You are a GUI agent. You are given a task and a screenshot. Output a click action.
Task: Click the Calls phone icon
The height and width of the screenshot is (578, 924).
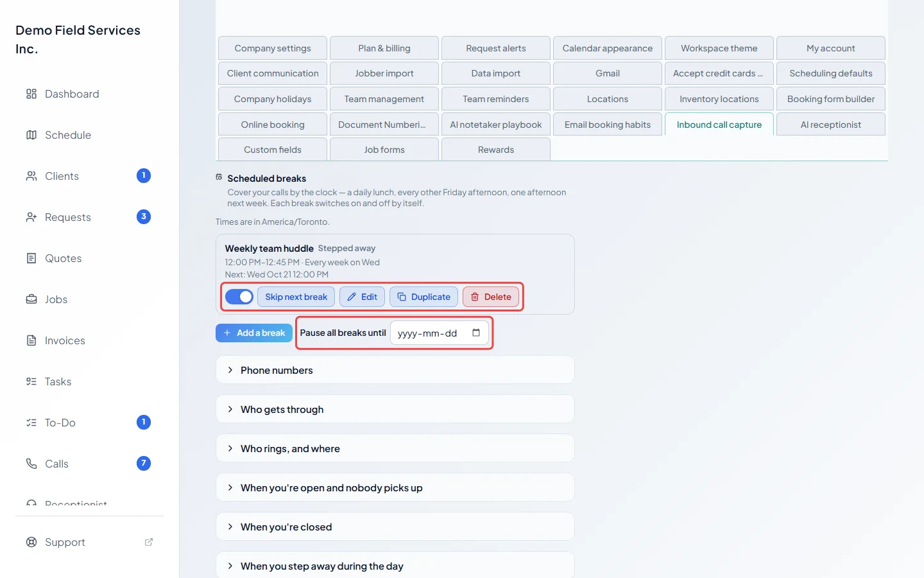pos(31,464)
